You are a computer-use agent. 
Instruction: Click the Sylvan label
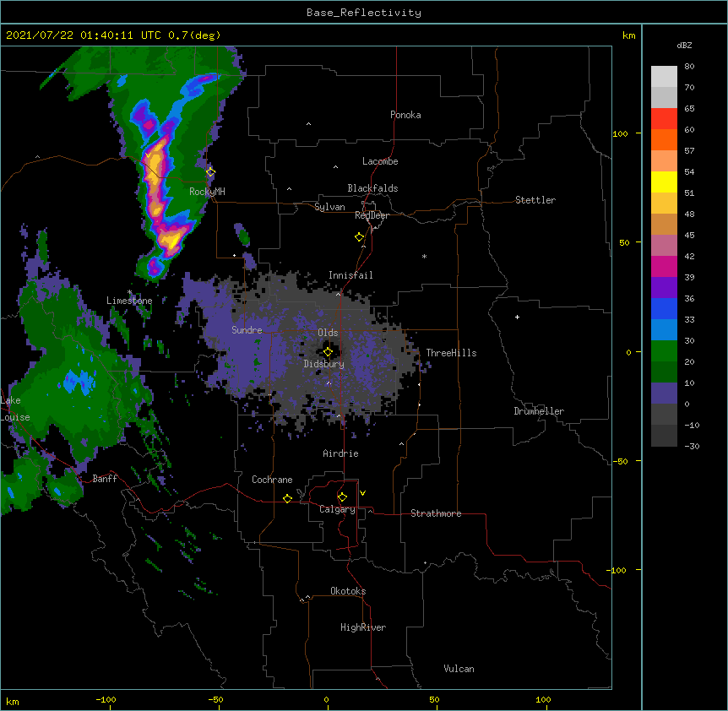pyautogui.click(x=329, y=207)
